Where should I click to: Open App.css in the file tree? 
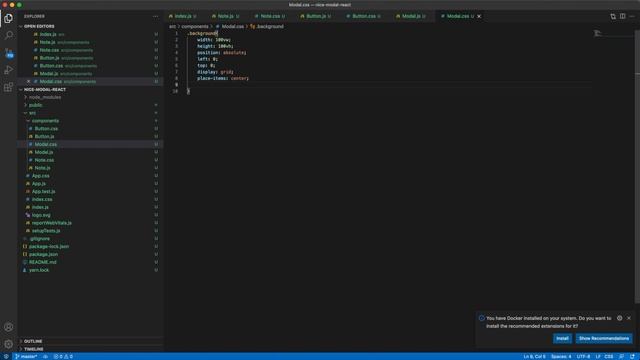pyautogui.click(x=40, y=176)
